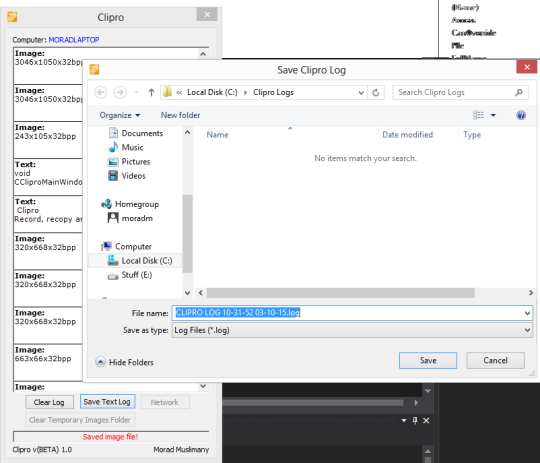Viewport: 540px width, 463px height.
Task: Click Clear Temporary Images Folder button
Action: (x=80, y=420)
